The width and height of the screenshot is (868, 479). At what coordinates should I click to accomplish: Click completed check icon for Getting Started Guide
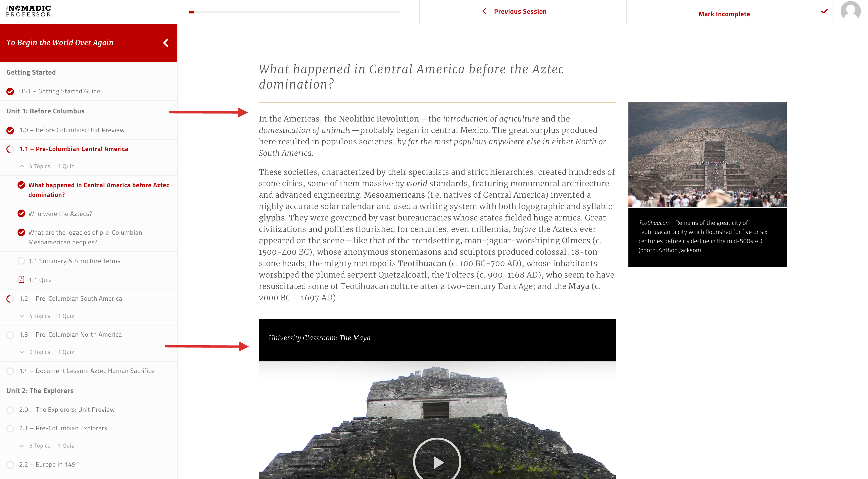click(x=10, y=91)
